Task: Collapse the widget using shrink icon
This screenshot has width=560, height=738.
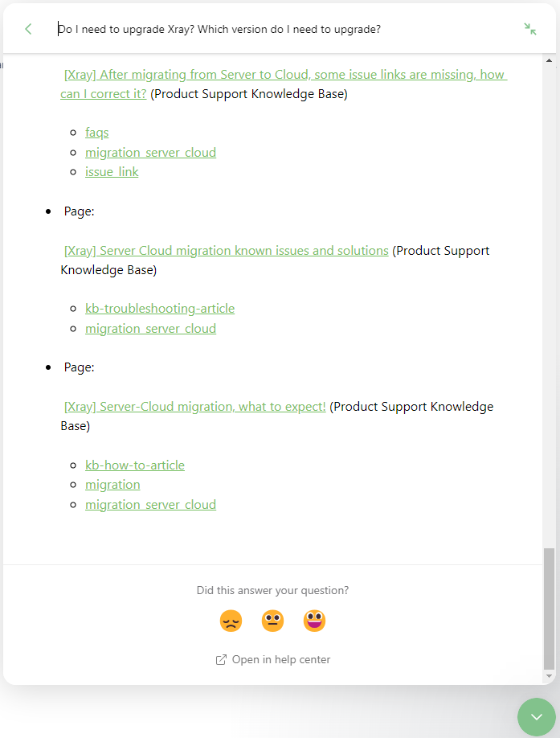Action: pyautogui.click(x=530, y=29)
